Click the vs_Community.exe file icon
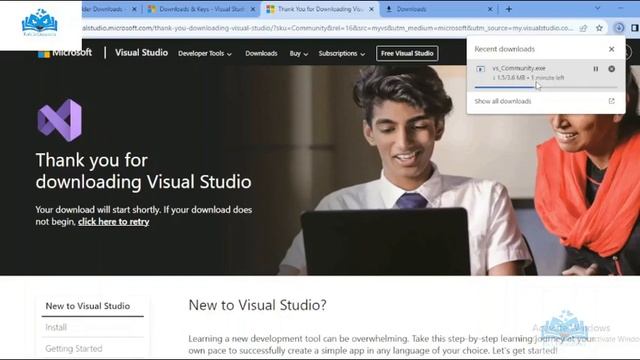 pos(480,69)
